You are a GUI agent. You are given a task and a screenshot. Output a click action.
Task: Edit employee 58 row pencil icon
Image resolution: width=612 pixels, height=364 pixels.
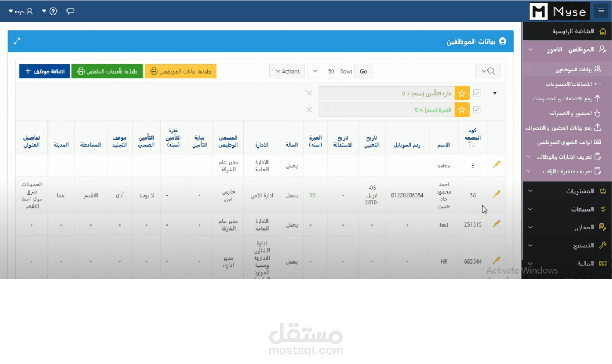point(496,194)
